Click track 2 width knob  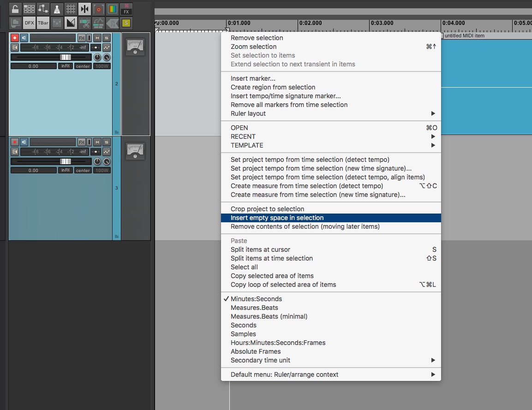point(107,57)
